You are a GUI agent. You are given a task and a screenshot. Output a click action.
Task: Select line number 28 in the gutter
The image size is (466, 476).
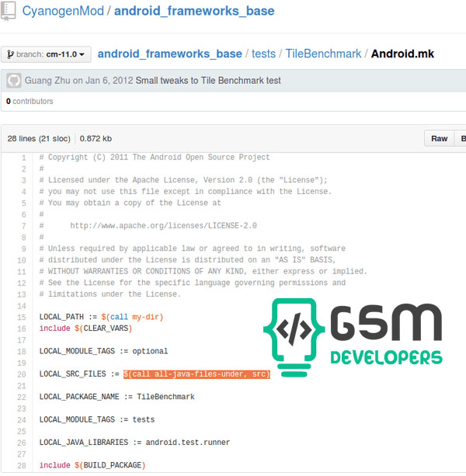pyautogui.click(x=23, y=465)
